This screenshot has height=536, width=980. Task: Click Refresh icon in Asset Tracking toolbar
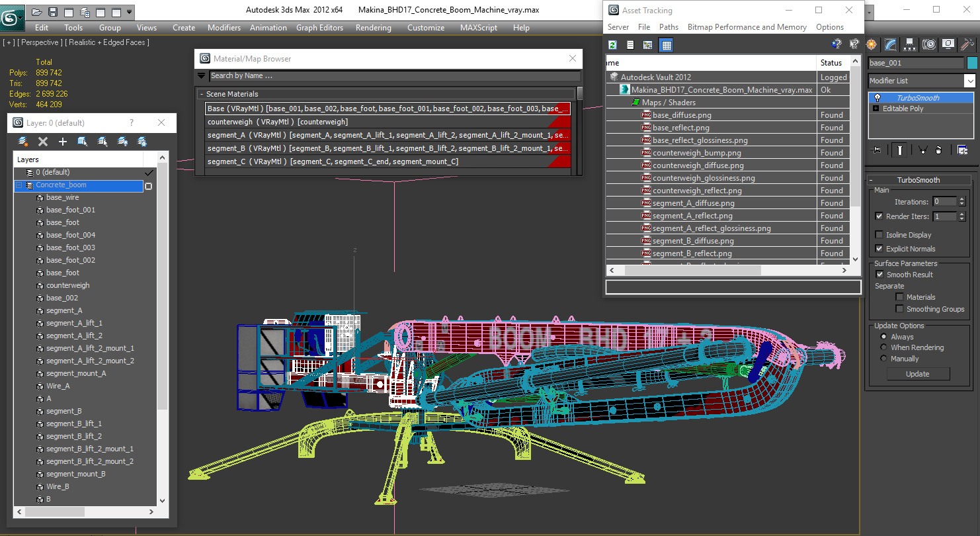(x=613, y=45)
